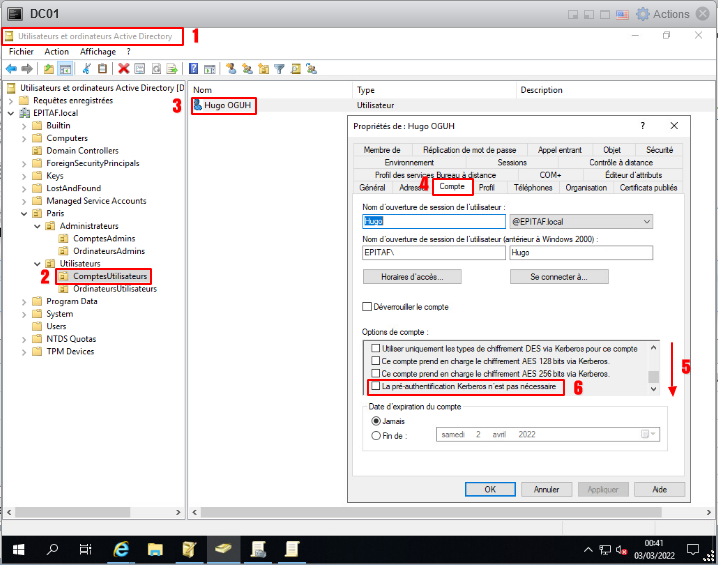
Task: Open File Explorer from the taskbar
Action: pyautogui.click(x=155, y=549)
